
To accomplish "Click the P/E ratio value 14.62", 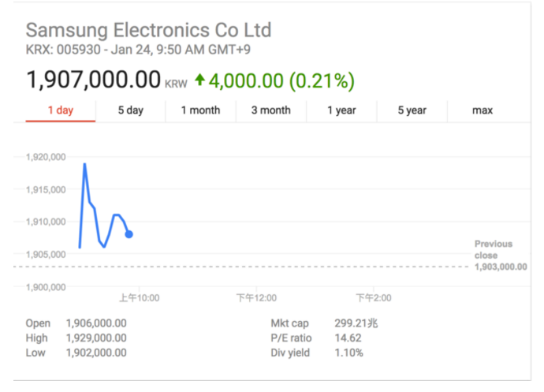I will 348,338.
